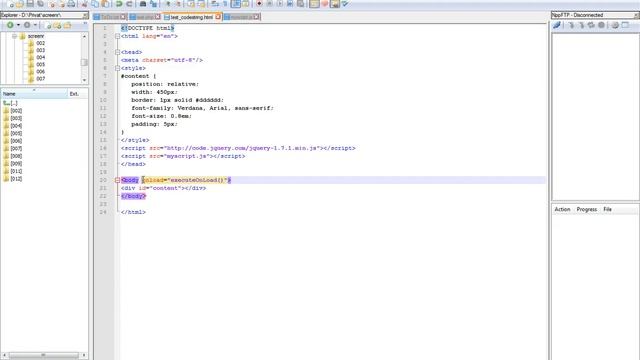Click the File column header in NppFTP
This screenshot has width=640, height=360.
(607, 209)
